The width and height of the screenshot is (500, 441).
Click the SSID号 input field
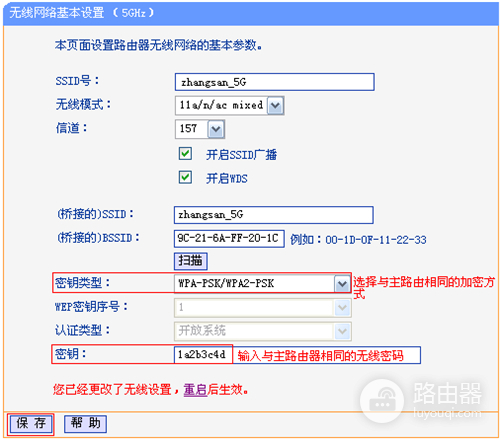pyautogui.click(x=274, y=82)
